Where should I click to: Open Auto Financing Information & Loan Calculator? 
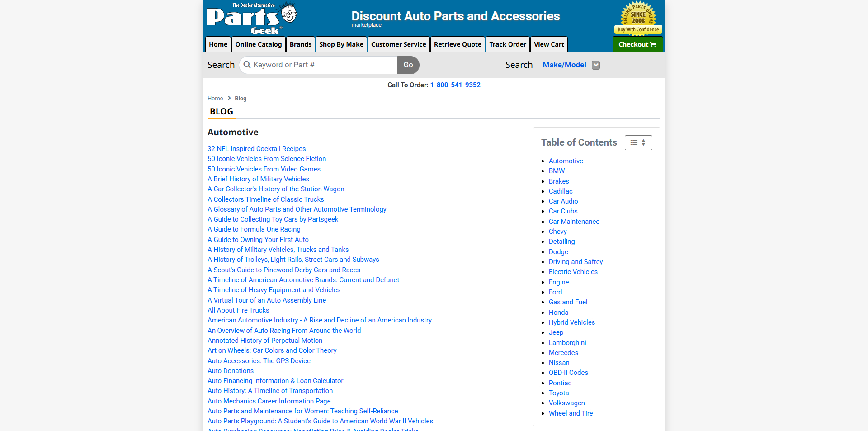(275, 381)
